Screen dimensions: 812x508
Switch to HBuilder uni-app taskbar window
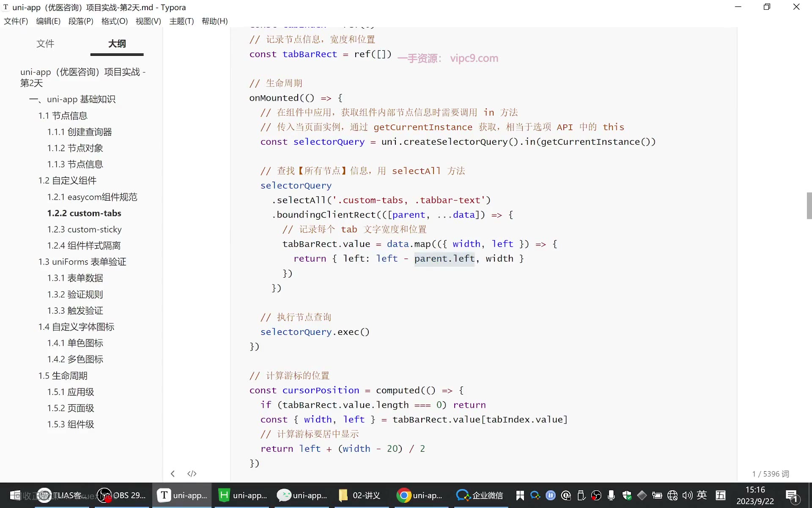243,495
